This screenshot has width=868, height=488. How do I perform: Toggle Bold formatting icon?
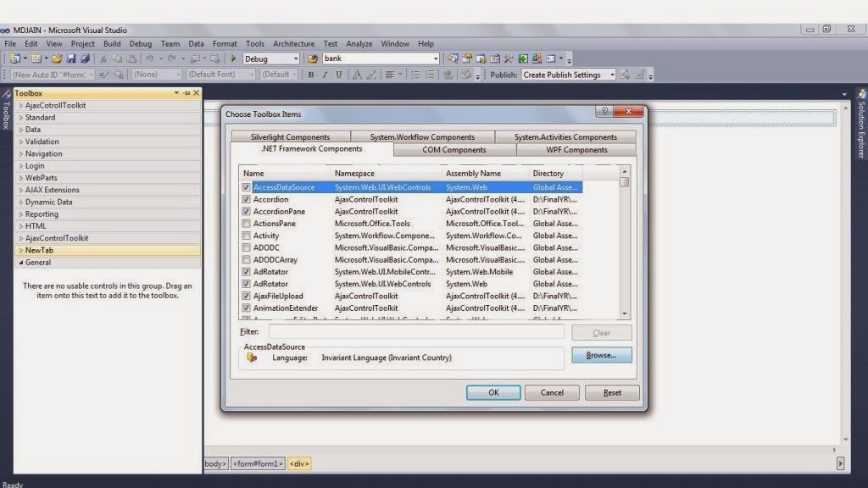[310, 75]
